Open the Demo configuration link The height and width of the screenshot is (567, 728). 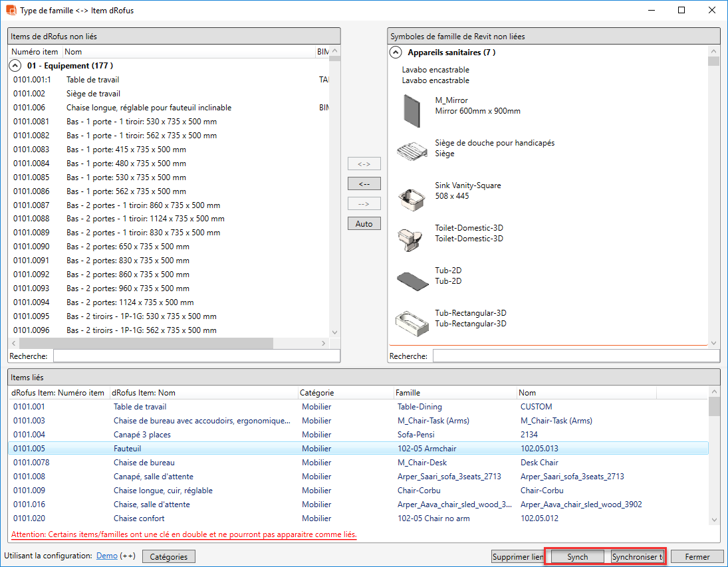click(106, 556)
